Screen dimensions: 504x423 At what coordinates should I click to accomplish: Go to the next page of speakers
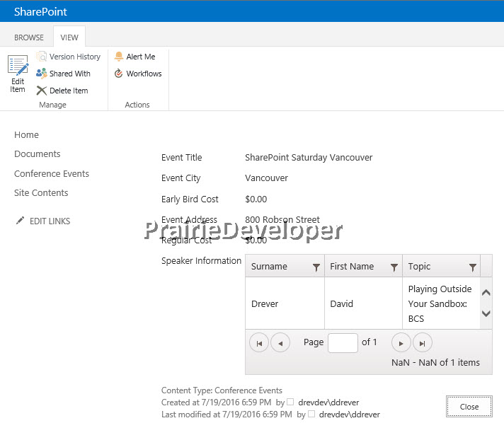click(401, 343)
